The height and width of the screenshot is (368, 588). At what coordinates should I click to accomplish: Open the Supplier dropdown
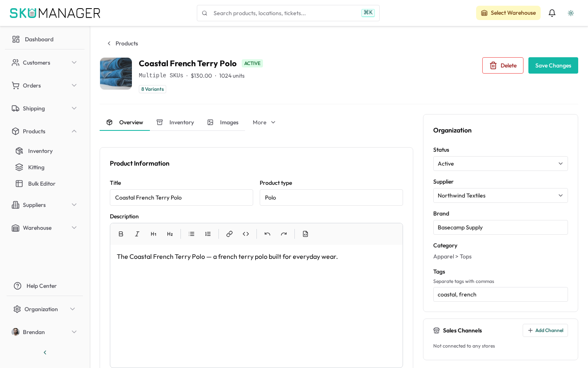coord(501,195)
